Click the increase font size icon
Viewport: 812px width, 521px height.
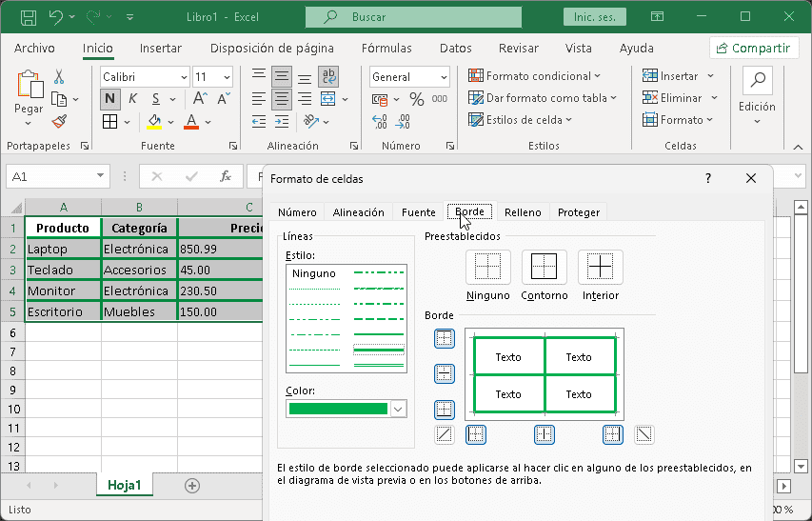point(199,99)
